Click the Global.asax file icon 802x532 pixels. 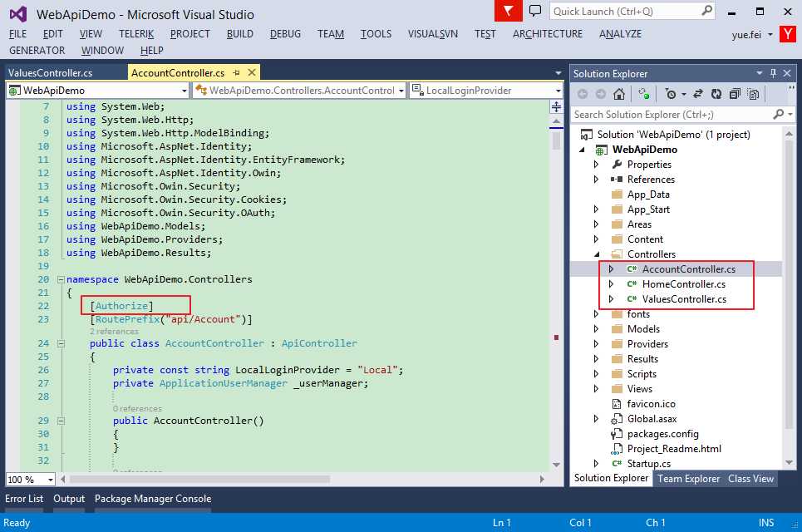tap(617, 419)
